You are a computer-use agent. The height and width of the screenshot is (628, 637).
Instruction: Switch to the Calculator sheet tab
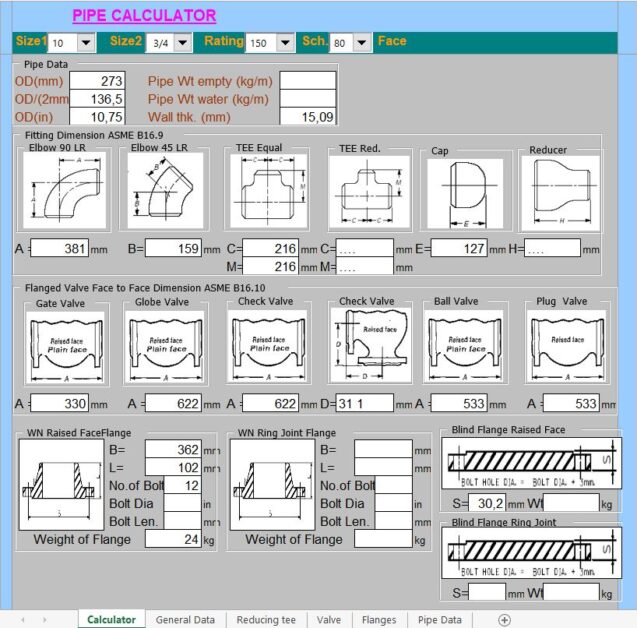pyautogui.click(x=111, y=619)
